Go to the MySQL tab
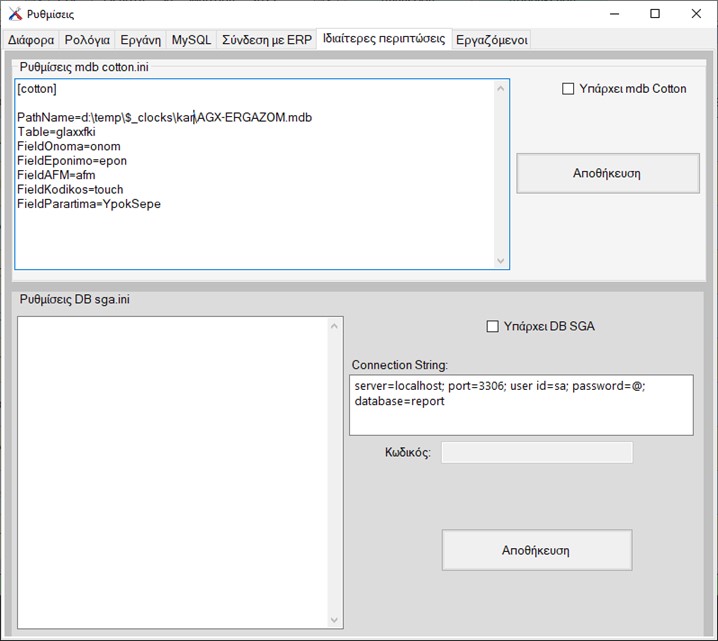 pyautogui.click(x=191, y=40)
